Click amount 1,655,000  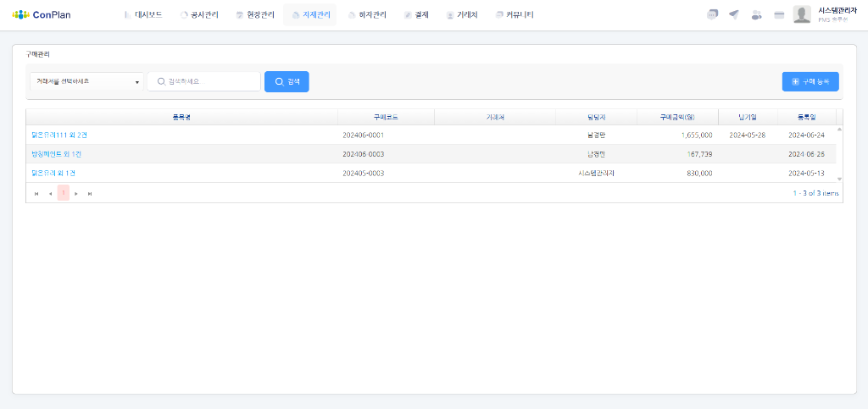click(x=697, y=135)
